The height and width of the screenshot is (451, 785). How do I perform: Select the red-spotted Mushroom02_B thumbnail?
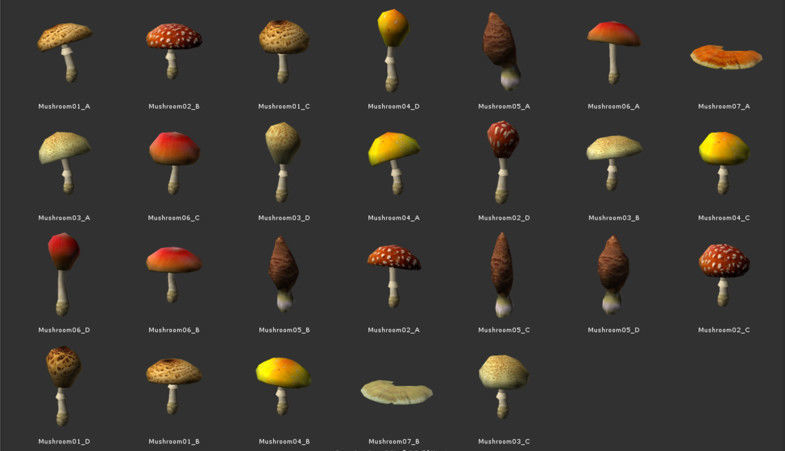click(174, 51)
